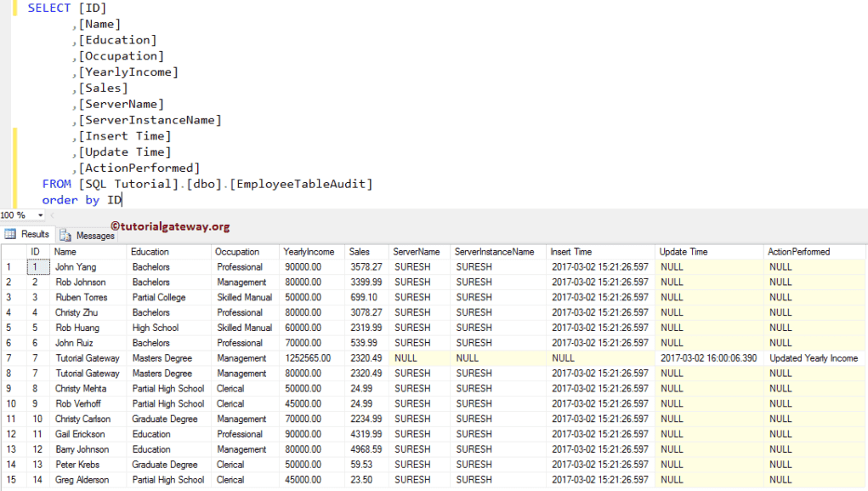Select row 7 using its row selector

(x=9, y=358)
